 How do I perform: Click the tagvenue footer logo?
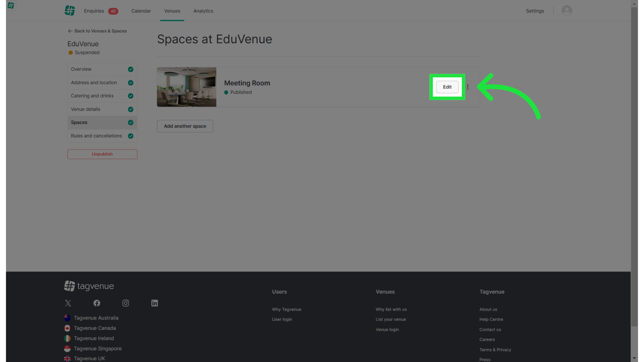(89, 286)
